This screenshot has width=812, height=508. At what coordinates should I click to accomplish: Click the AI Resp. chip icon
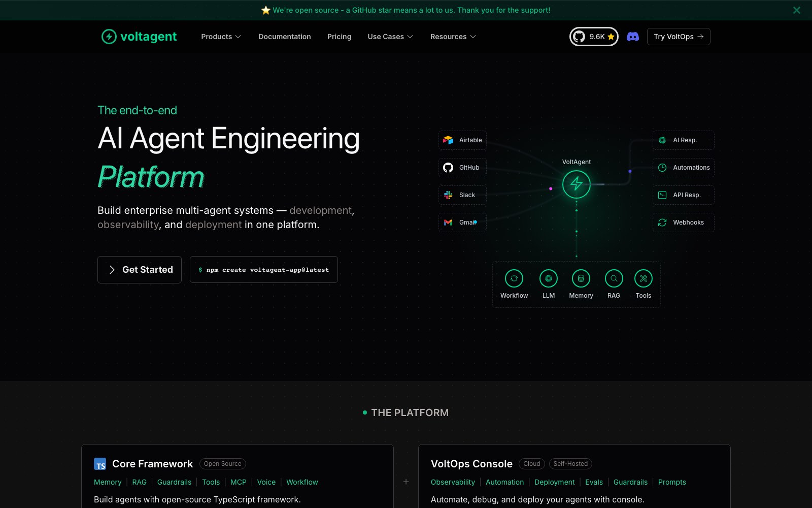(662, 140)
